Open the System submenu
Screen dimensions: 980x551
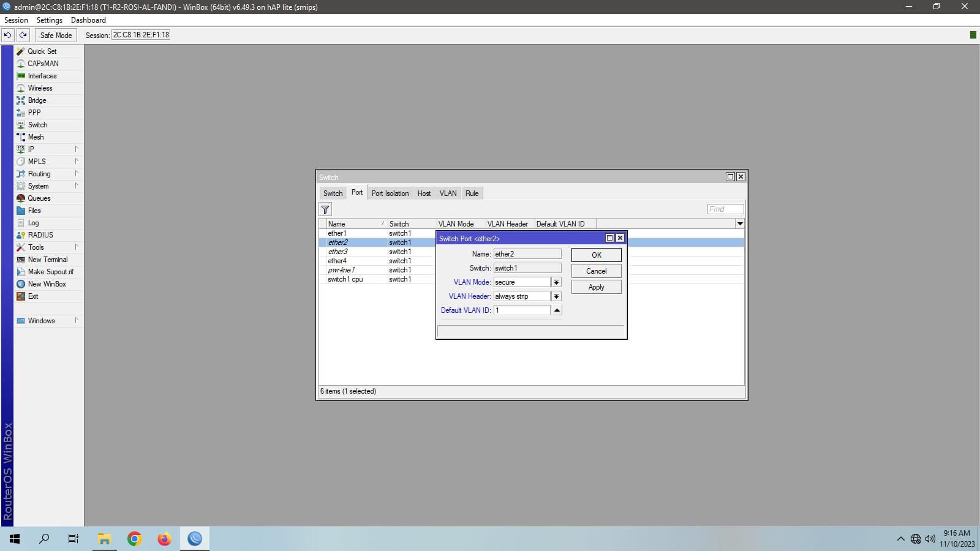coord(48,186)
